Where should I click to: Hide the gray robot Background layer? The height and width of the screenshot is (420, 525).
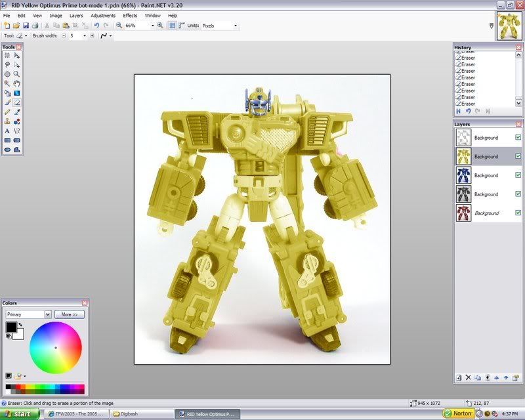tap(518, 194)
